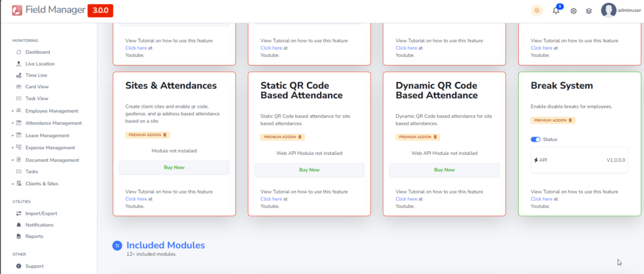Click the Reports document icon
The image size is (644, 274).
click(x=18, y=237)
